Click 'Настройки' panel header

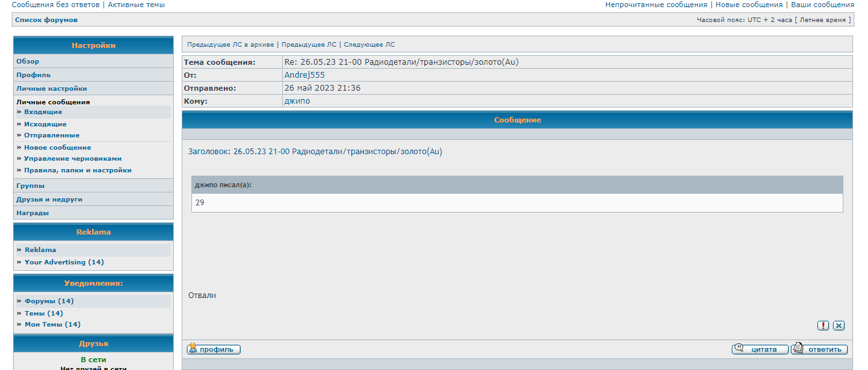tap(93, 45)
